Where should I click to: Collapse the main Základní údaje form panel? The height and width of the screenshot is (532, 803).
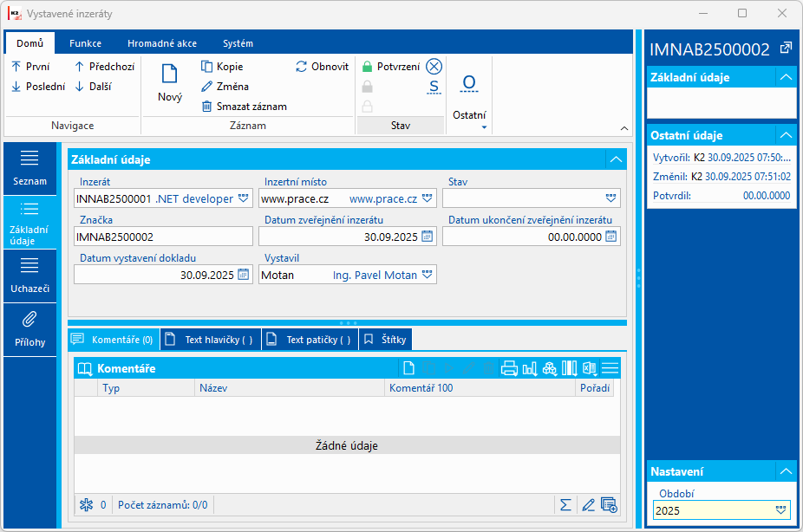click(616, 159)
